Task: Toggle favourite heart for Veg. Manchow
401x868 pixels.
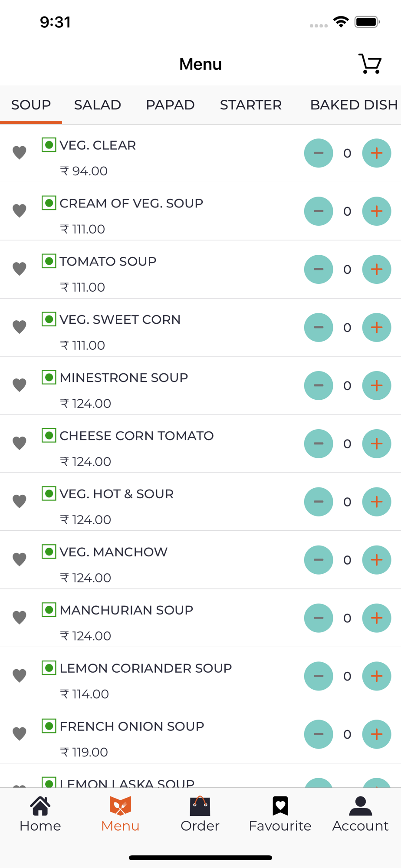Action: click(x=20, y=559)
